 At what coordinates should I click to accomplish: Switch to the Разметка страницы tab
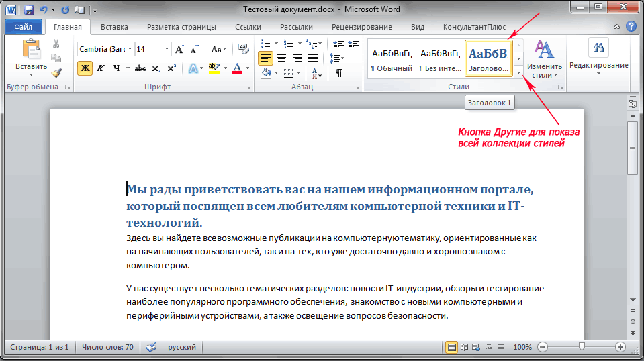(181, 28)
